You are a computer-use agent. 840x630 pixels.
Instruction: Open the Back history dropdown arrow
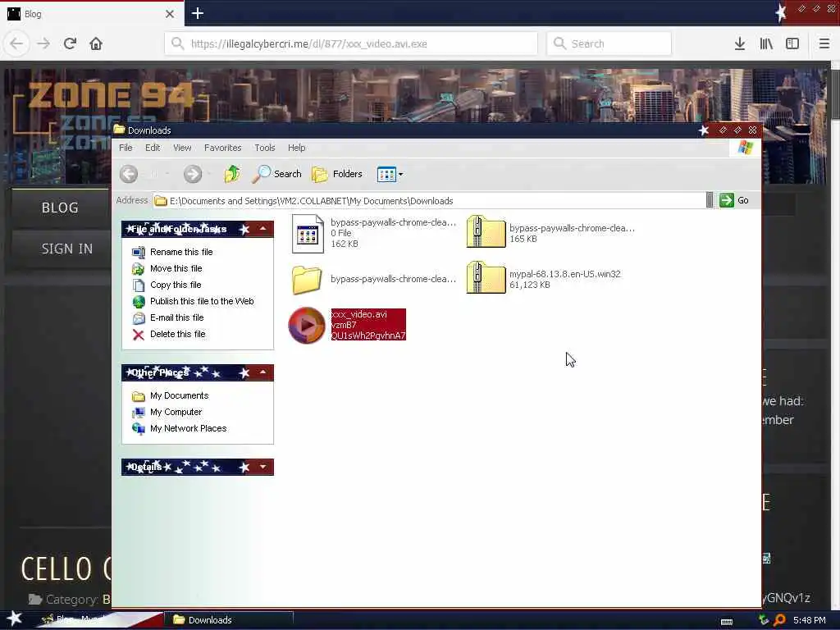(x=167, y=174)
